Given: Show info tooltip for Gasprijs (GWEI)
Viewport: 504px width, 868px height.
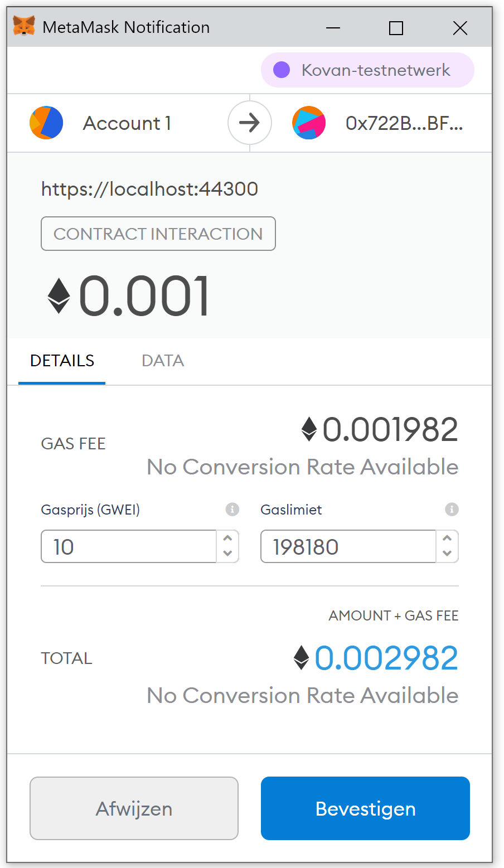Looking at the screenshot, I should pos(232,509).
